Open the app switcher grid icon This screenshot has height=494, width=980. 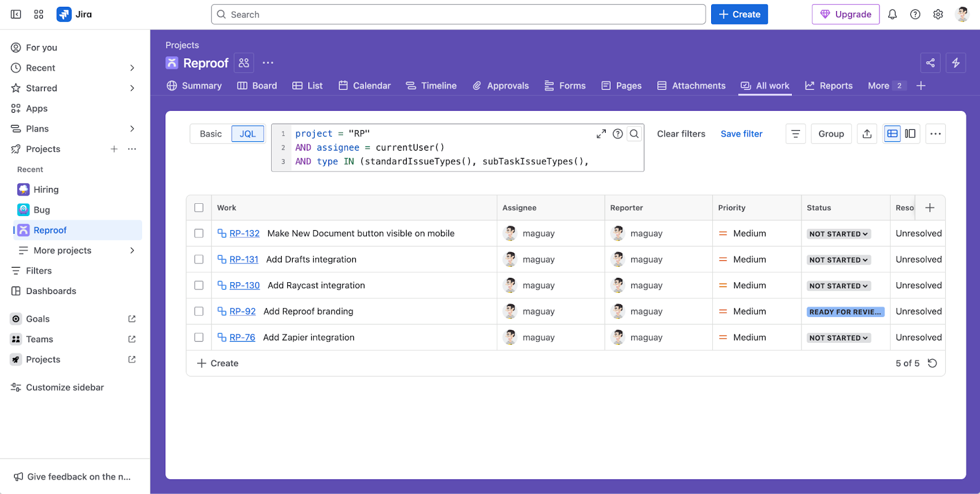[x=39, y=14]
